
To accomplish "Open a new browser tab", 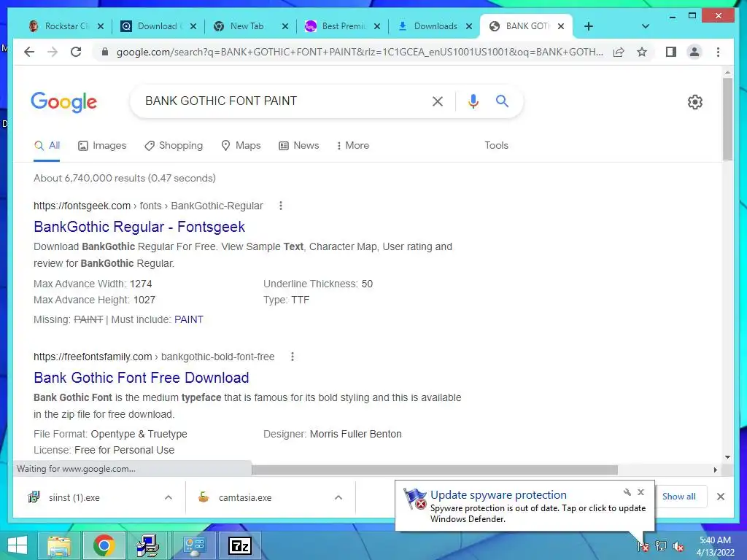I will coord(589,26).
